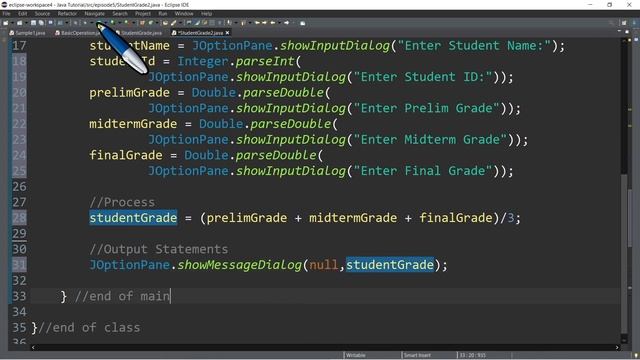This screenshot has height=360, width=640.
Task: Click the vertical scrollbar down arrow
Action: click(624, 339)
